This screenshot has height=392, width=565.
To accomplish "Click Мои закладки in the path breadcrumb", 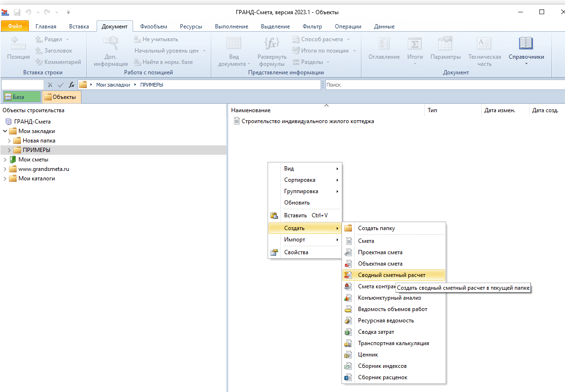I will pyautogui.click(x=113, y=85).
